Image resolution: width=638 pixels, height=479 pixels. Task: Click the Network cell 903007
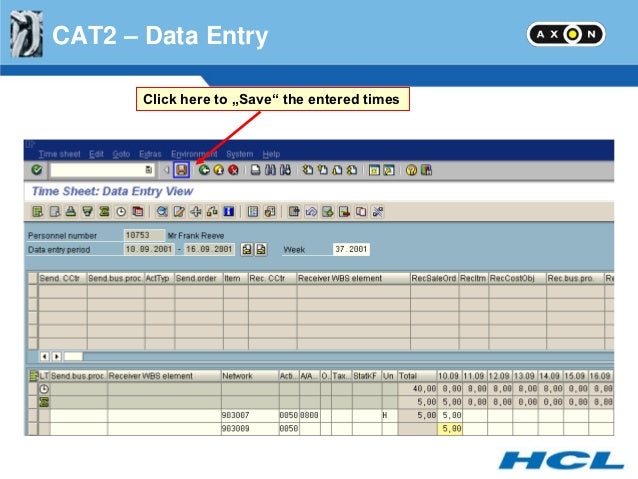(250, 416)
